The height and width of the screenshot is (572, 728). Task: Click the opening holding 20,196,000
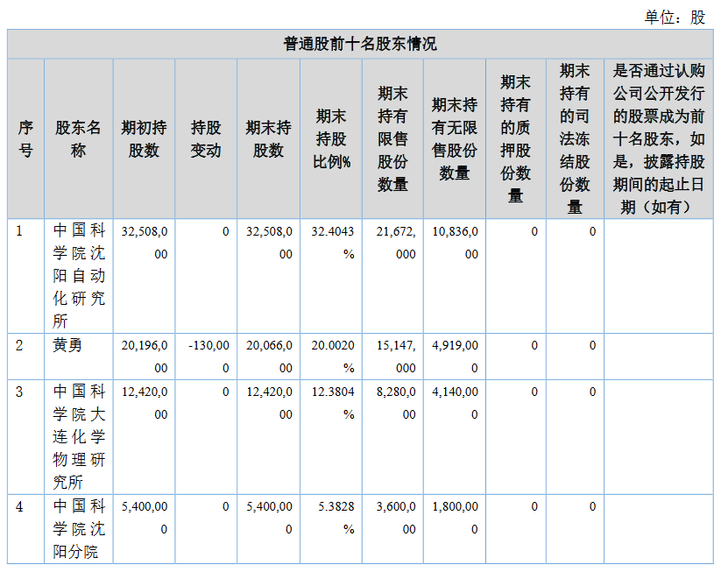pyautogui.click(x=145, y=357)
